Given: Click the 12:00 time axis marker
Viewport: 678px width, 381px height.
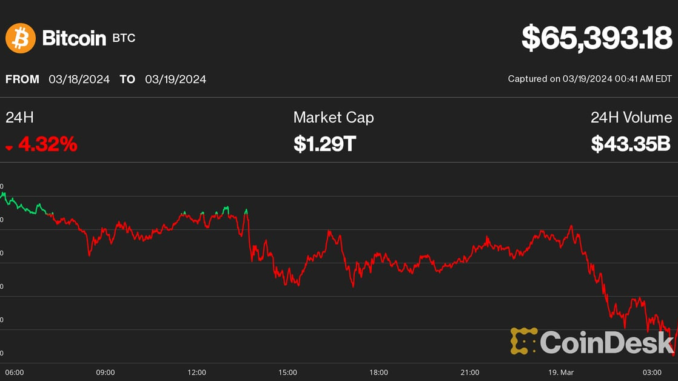Looking at the screenshot, I should pyautogui.click(x=197, y=372).
